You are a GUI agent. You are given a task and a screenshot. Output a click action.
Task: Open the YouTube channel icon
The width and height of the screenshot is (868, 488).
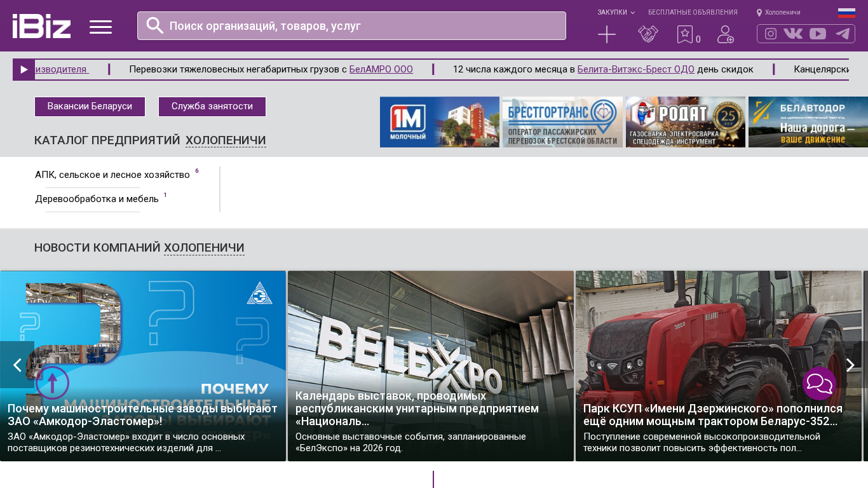(x=818, y=34)
